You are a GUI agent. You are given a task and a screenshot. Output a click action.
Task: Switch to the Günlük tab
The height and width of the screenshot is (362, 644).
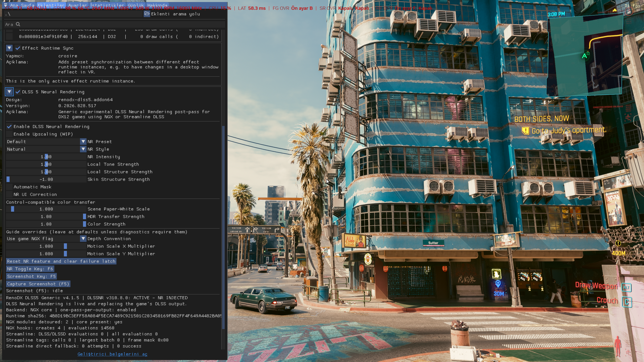point(136,5)
